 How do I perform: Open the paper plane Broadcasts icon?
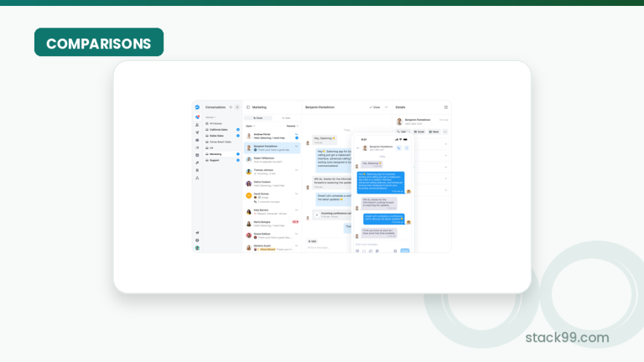tap(197, 132)
